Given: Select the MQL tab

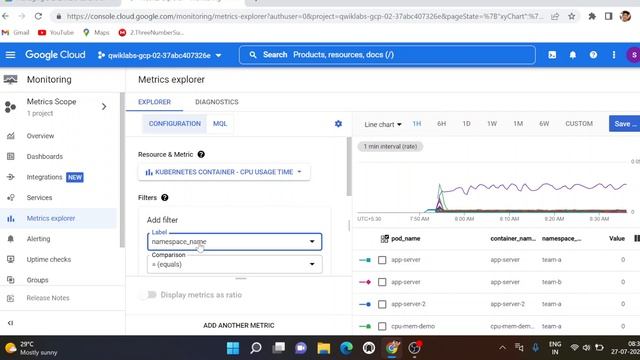Looking at the screenshot, I should (x=220, y=124).
